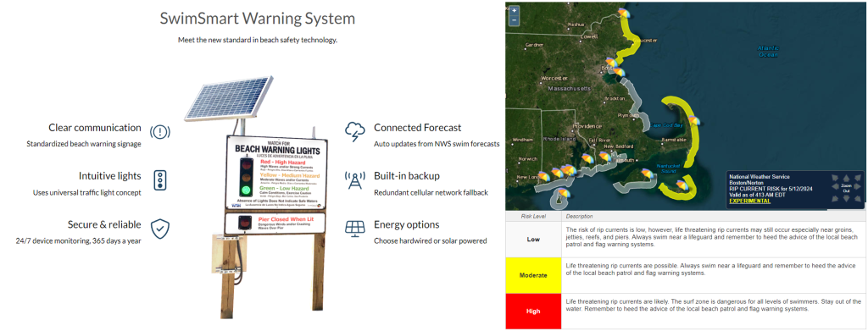Click the Intuitive lights traffic light icon
The width and height of the screenshot is (868, 331).
[x=160, y=180]
